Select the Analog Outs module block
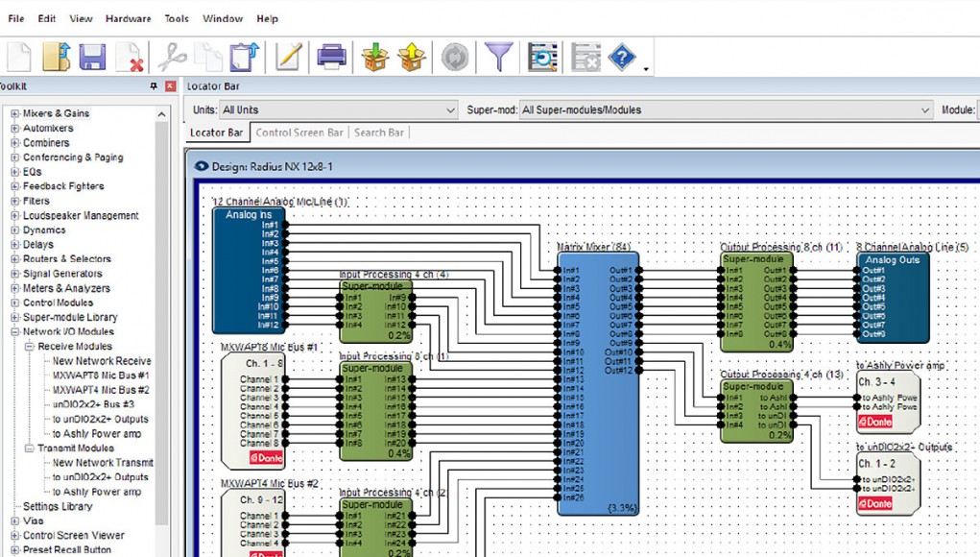Image resolution: width=980 pixels, height=557 pixels. click(893, 297)
